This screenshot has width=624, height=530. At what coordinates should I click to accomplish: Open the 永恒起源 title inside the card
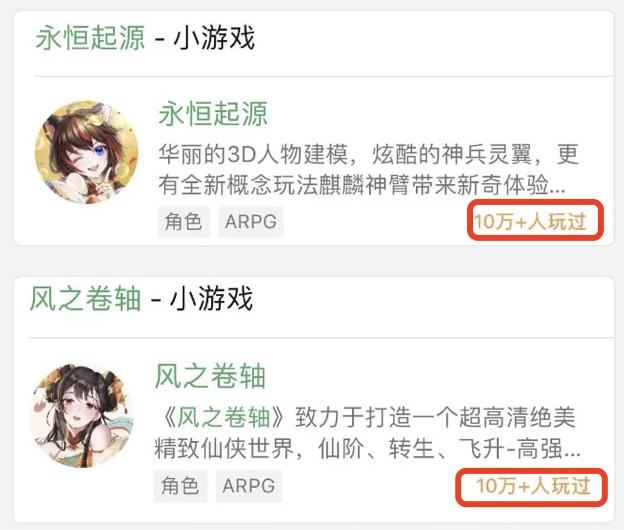[x=213, y=114]
